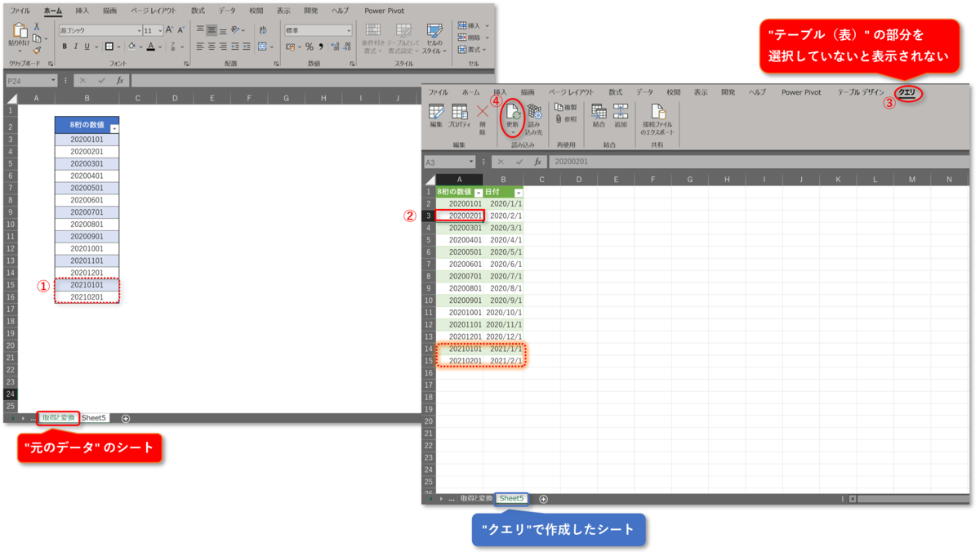
Task: Click the Reference (参照) button
Action: point(566,119)
